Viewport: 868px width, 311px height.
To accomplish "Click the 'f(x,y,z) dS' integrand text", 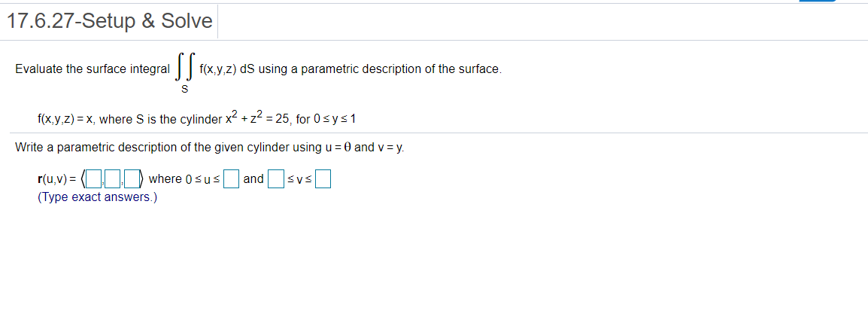I will tap(227, 69).
